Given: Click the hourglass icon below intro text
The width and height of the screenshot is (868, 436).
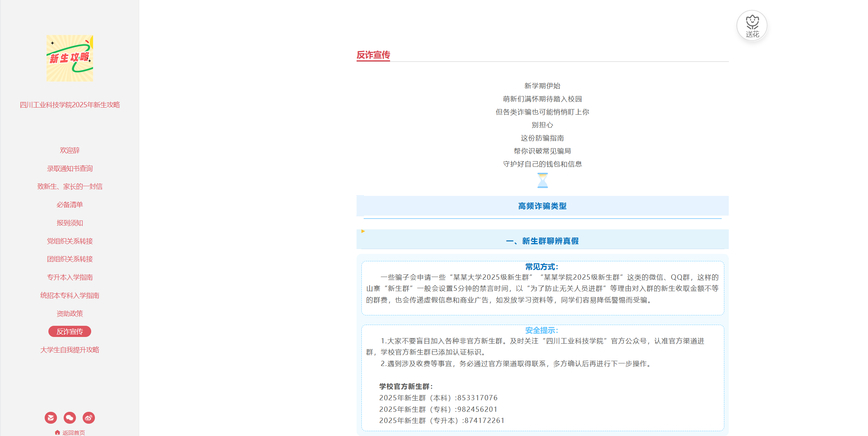Looking at the screenshot, I should click(542, 181).
